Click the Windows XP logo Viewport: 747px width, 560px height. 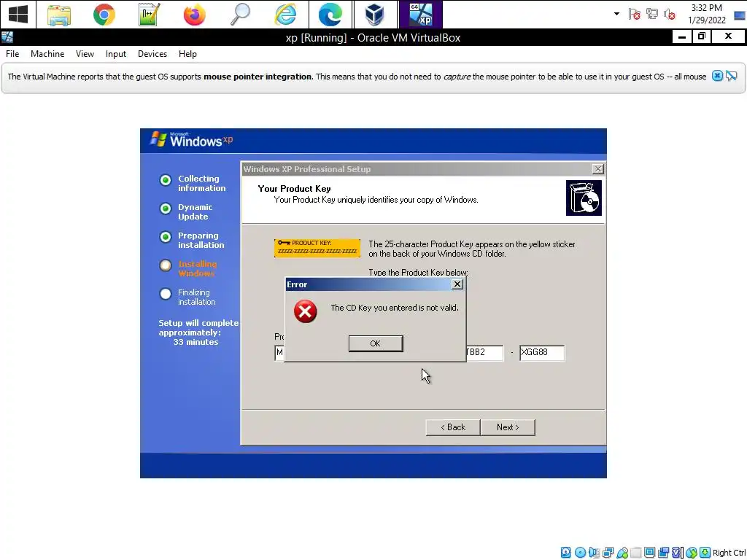[x=191, y=139]
